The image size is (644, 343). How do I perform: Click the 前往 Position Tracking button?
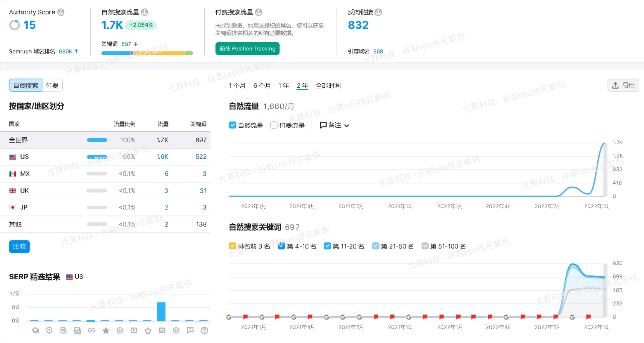[247, 49]
